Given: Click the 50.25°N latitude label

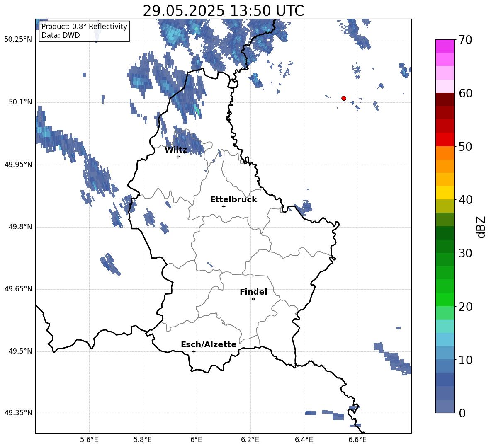Looking at the screenshot, I should click(x=18, y=40).
